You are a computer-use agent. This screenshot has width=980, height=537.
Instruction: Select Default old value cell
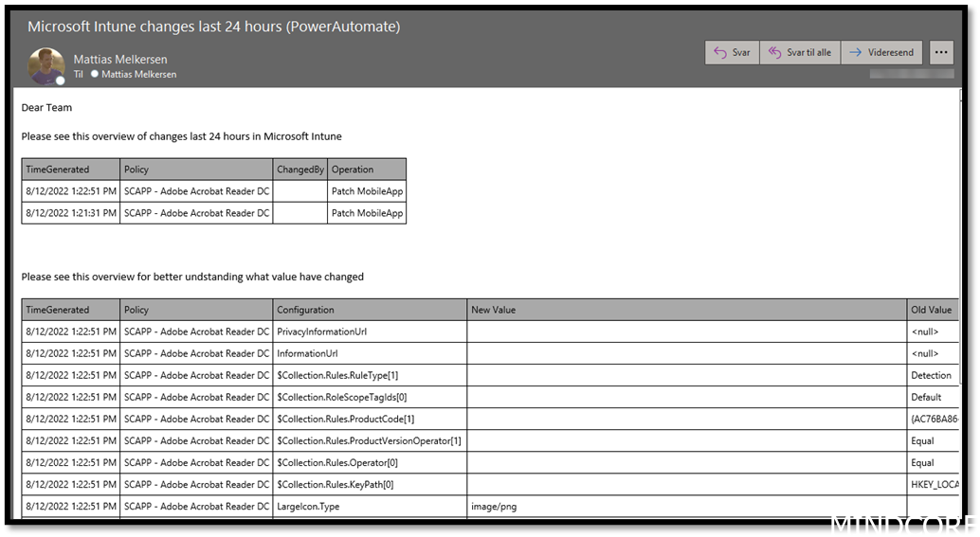[933, 397]
